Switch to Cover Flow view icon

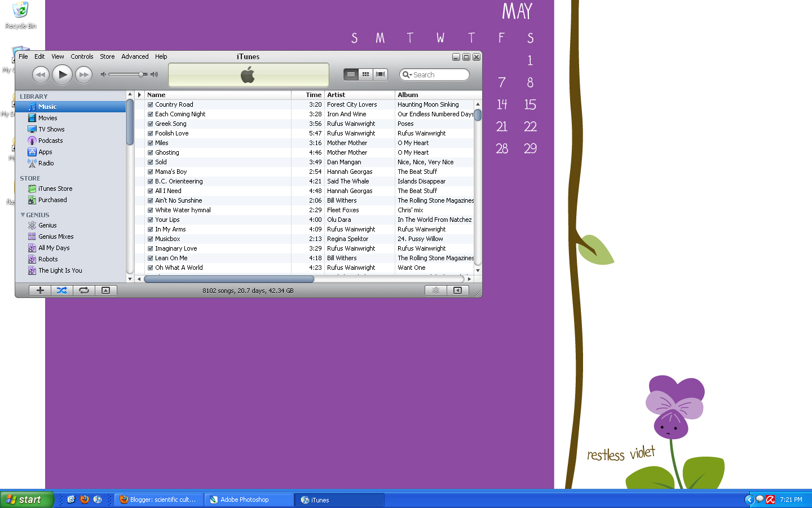point(381,74)
